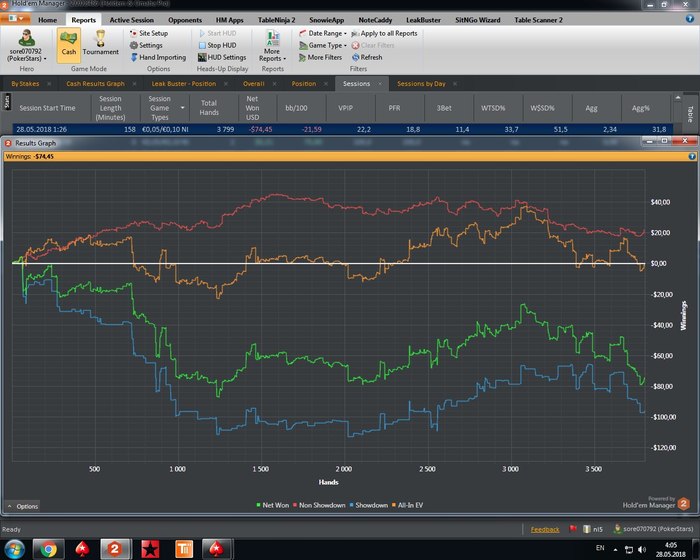This screenshot has width=700, height=560.
Task: Click sore070792 (PokerStars) in status bar
Action: tap(653, 529)
